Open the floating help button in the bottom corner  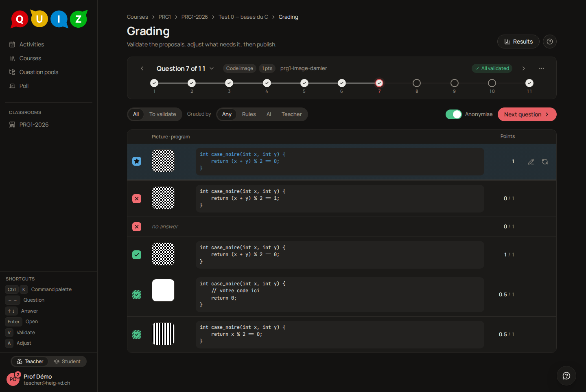coord(566,376)
